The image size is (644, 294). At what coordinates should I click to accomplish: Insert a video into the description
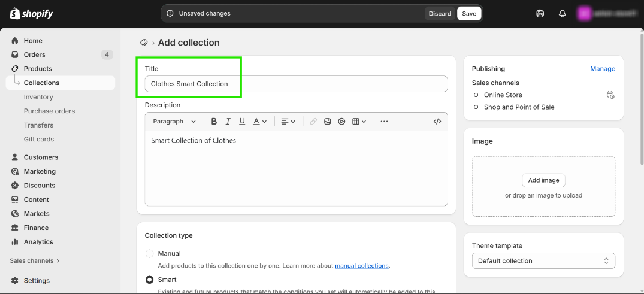[341, 122]
